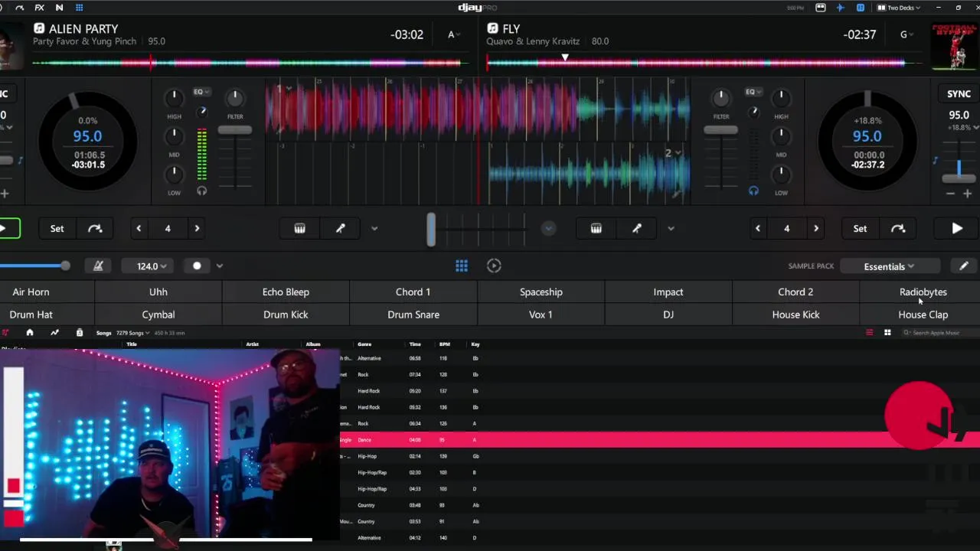Open the library home icon
This screenshot has height=551, width=980.
[30, 333]
